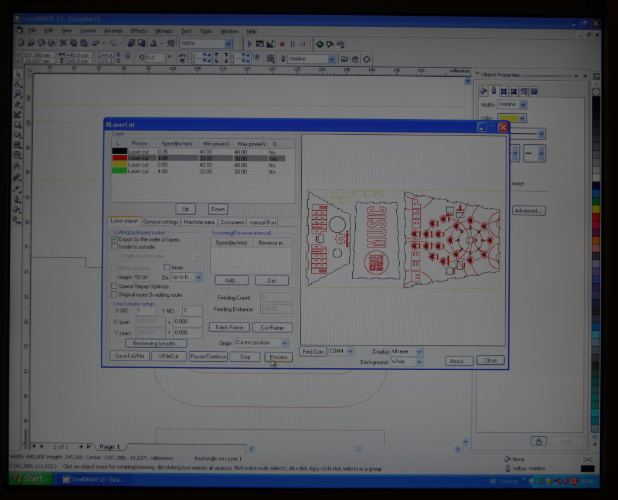Click the New document icon in CorelDRAW toolbar

click(x=21, y=43)
